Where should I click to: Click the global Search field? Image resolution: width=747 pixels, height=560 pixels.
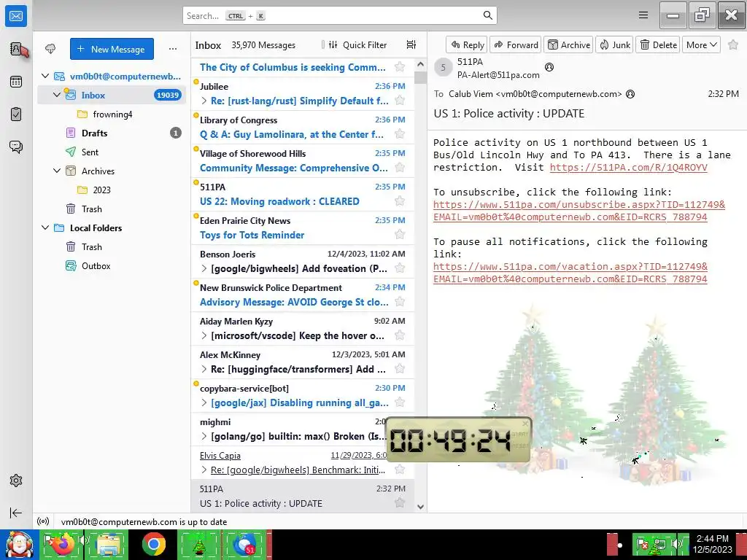pos(340,16)
